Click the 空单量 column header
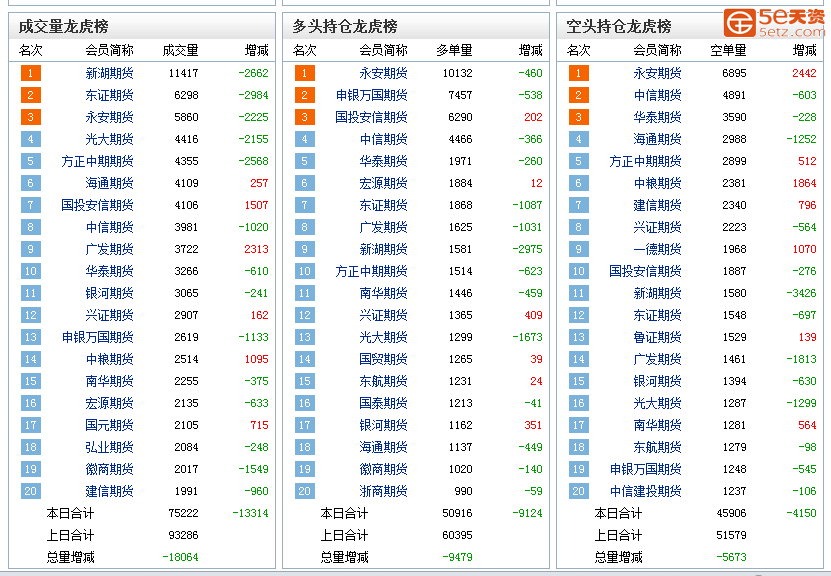Screen dimensions: 831x576 [x=728, y=50]
